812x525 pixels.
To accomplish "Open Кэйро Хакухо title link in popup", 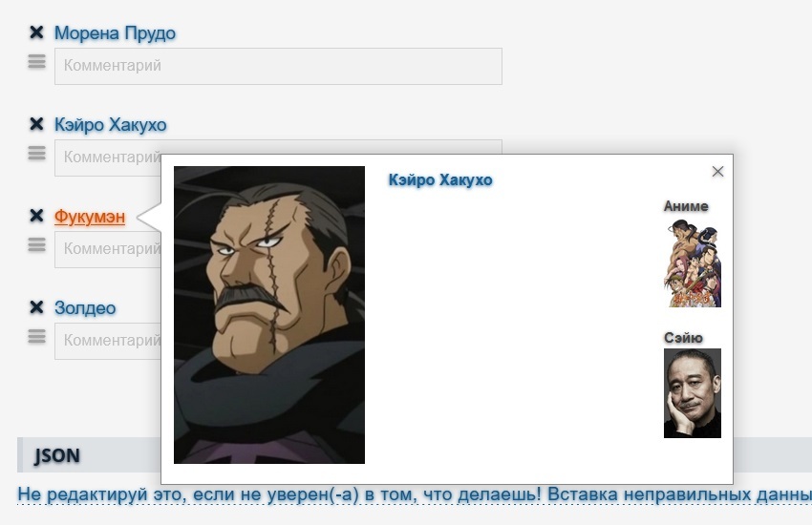I will click(440, 180).
